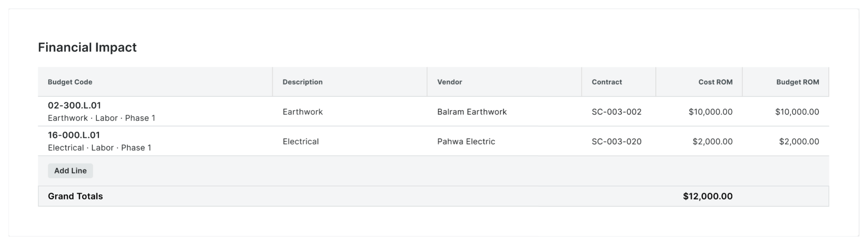This screenshot has width=868, height=245.
Task: Click contract SC-003-002
Action: (x=617, y=112)
